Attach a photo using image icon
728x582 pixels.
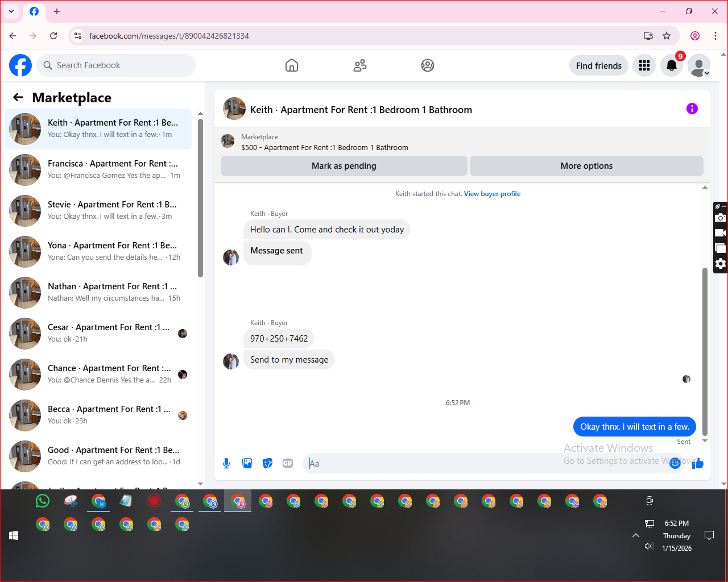[x=247, y=463]
